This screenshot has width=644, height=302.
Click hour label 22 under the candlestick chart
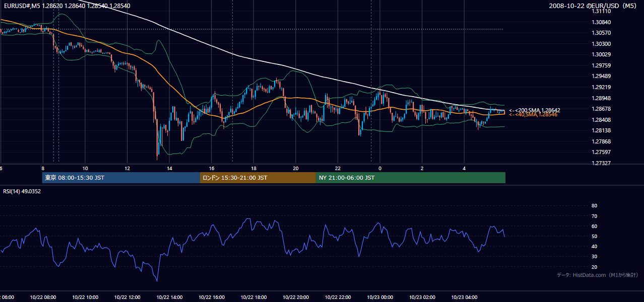point(338,168)
